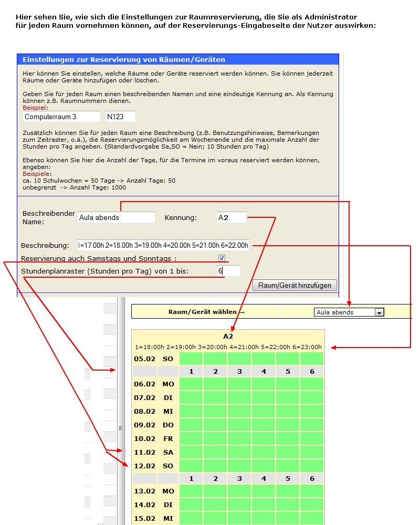Click into the Beschreibung text field
The width and height of the screenshot is (420, 525).
pyautogui.click(x=163, y=245)
